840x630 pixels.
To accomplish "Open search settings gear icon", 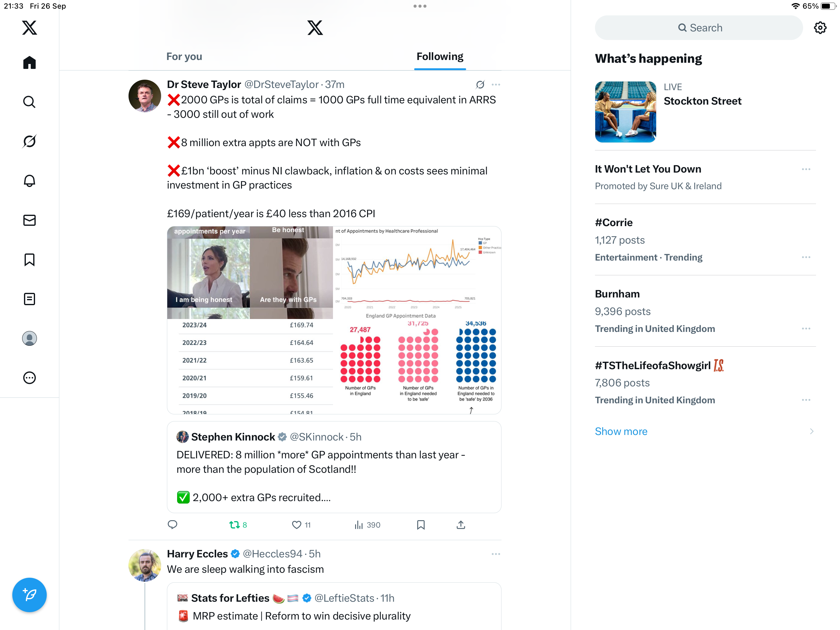I will pyautogui.click(x=820, y=28).
